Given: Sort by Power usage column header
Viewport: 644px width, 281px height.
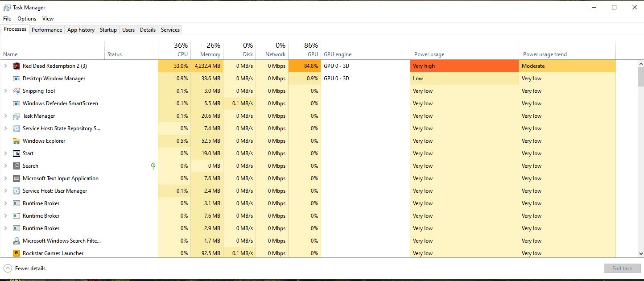Looking at the screenshot, I should 464,50.
